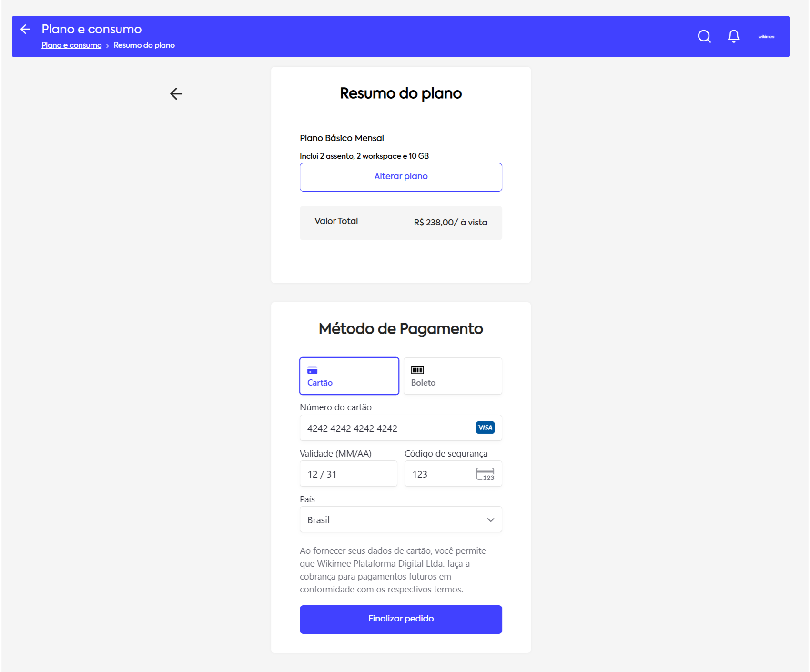This screenshot has width=810, height=672.
Task: Click the Visa brand icon in card number field
Action: 485,428
